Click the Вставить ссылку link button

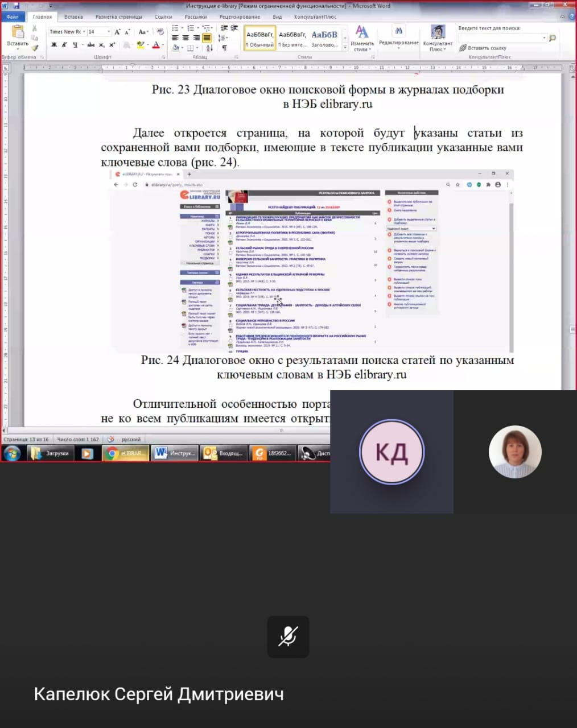pos(483,48)
